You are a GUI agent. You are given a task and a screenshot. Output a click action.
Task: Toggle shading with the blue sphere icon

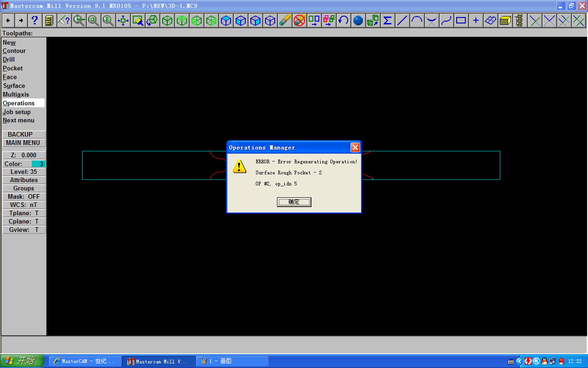(358, 20)
